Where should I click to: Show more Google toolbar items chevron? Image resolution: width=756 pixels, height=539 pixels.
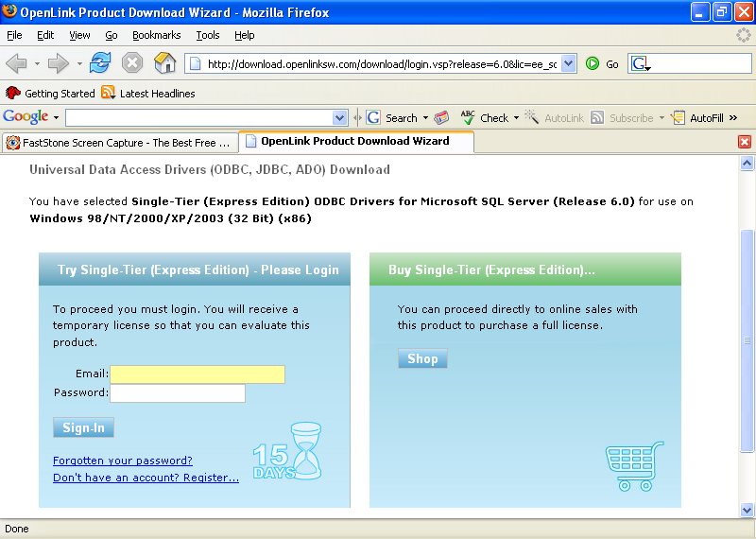pyautogui.click(x=733, y=118)
